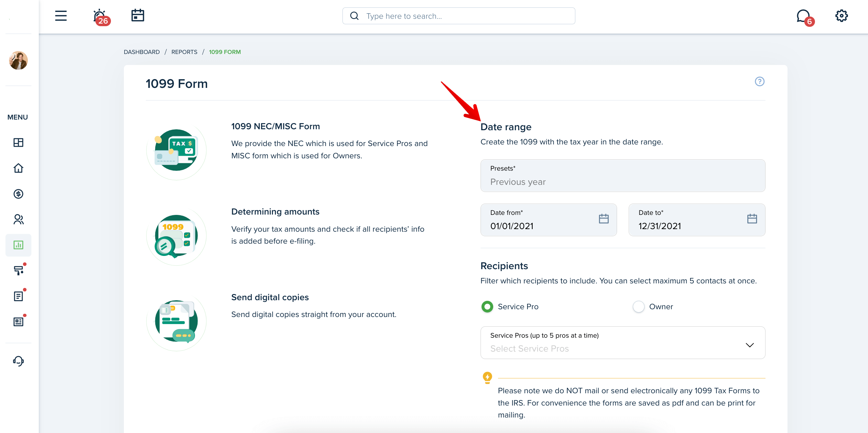Screen dimensions: 868x433
Task: Open the reports chart sidebar icon
Action: coord(18,245)
